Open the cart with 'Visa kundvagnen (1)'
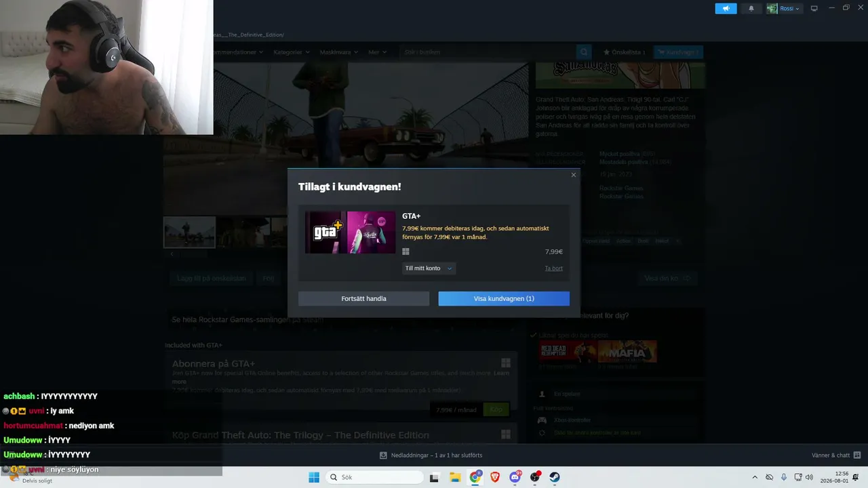Screen dimensions: 868x488 pyautogui.click(x=504, y=298)
